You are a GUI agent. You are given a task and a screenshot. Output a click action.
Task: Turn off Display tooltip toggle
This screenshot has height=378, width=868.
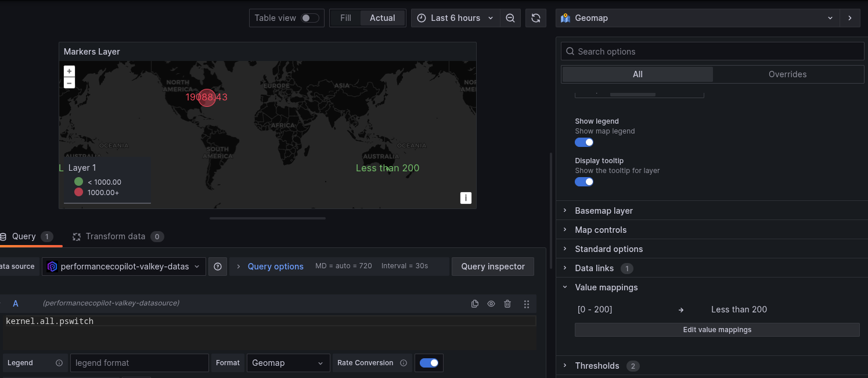[x=584, y=182]
